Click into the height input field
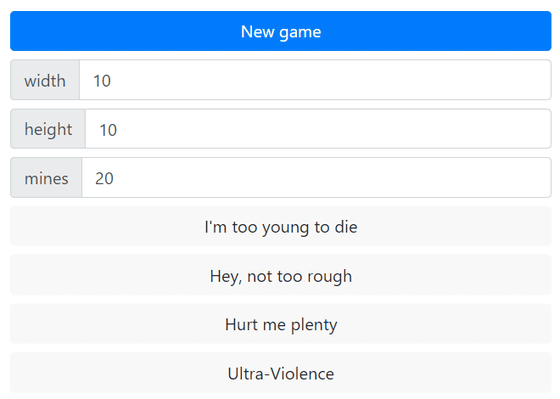The image size is (560, 399). click(319, 129)
